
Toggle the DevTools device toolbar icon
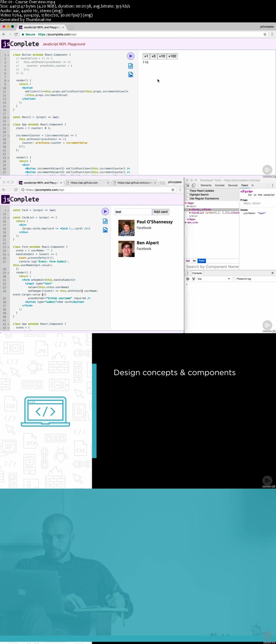pyautogui.click(x=193, y=185)
